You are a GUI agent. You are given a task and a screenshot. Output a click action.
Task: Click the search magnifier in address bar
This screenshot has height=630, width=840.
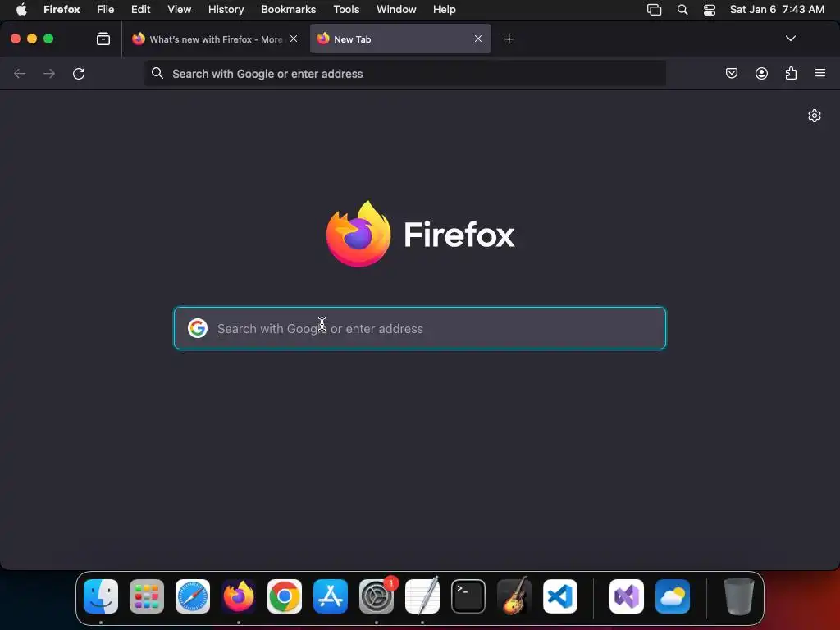coord(157,73)
